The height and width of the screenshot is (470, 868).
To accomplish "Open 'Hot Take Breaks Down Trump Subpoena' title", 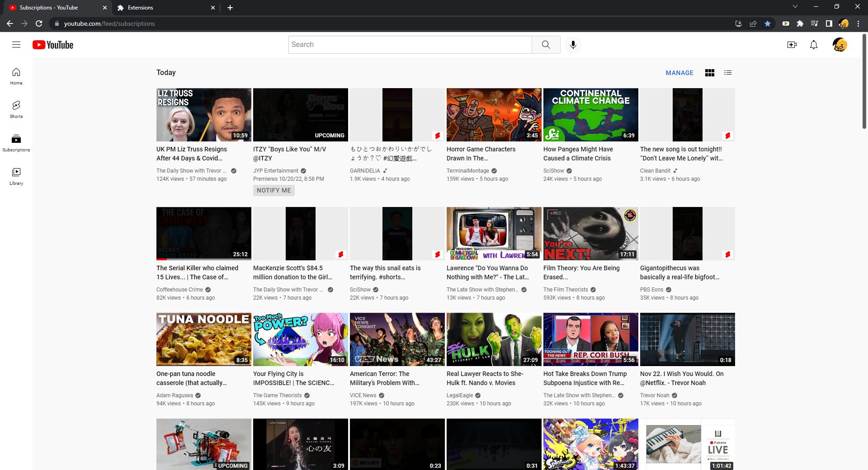I will pos(585,378).
